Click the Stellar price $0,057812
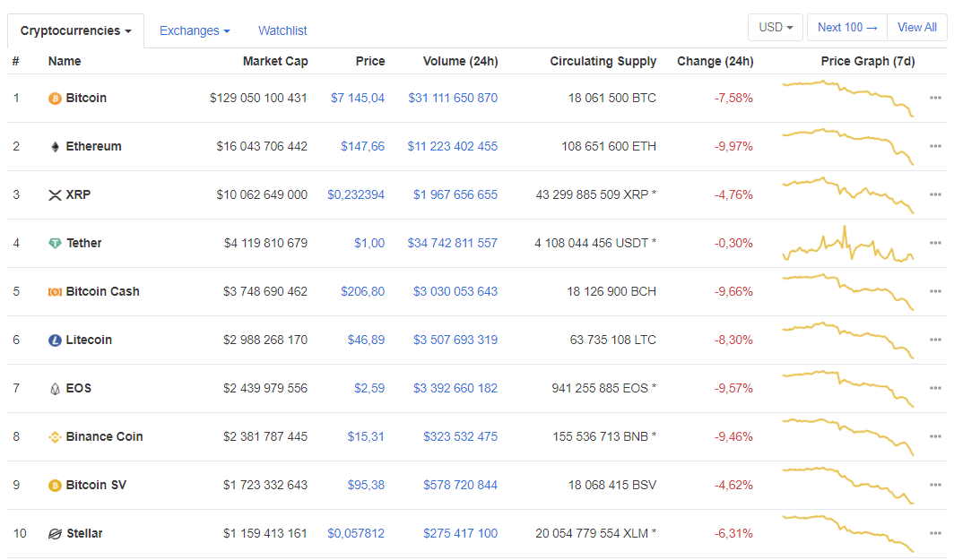 [x=356, y=533]
